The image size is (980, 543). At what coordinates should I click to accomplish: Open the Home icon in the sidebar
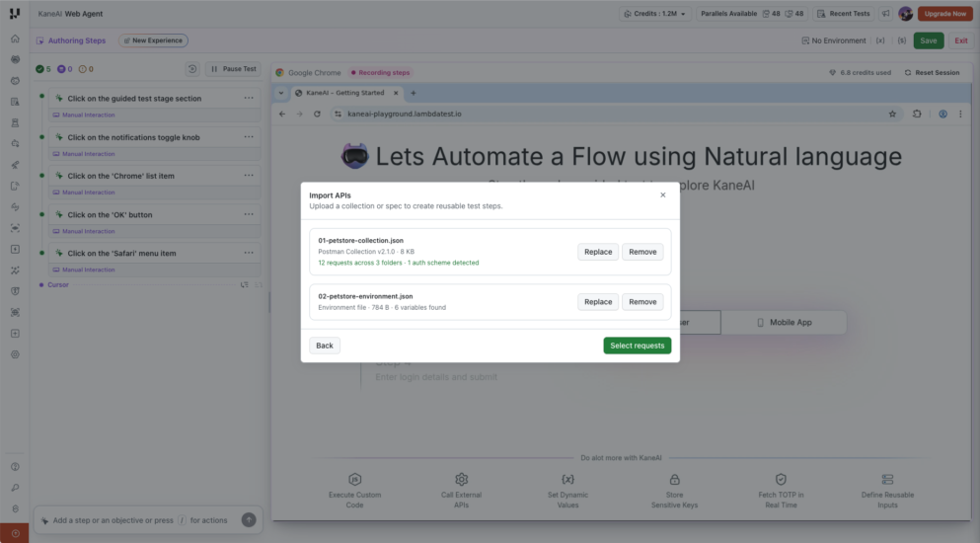pyautogui.click(x=15, y=39)
